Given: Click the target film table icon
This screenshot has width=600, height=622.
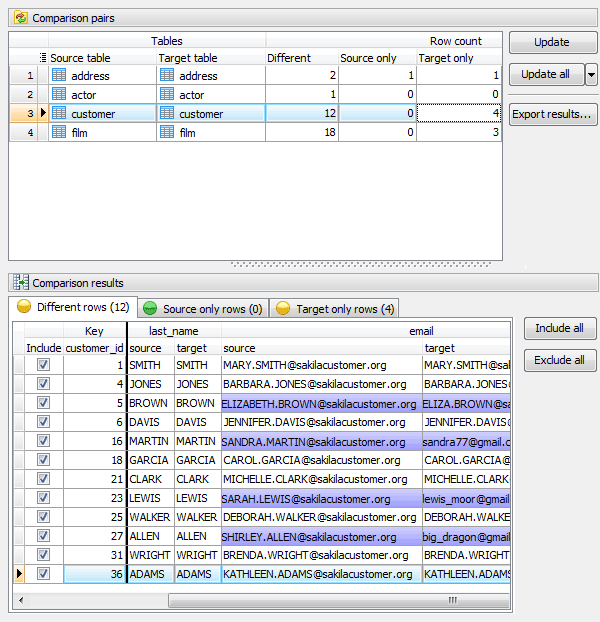Looking at the screenshot, I should [x=167, y=133].
